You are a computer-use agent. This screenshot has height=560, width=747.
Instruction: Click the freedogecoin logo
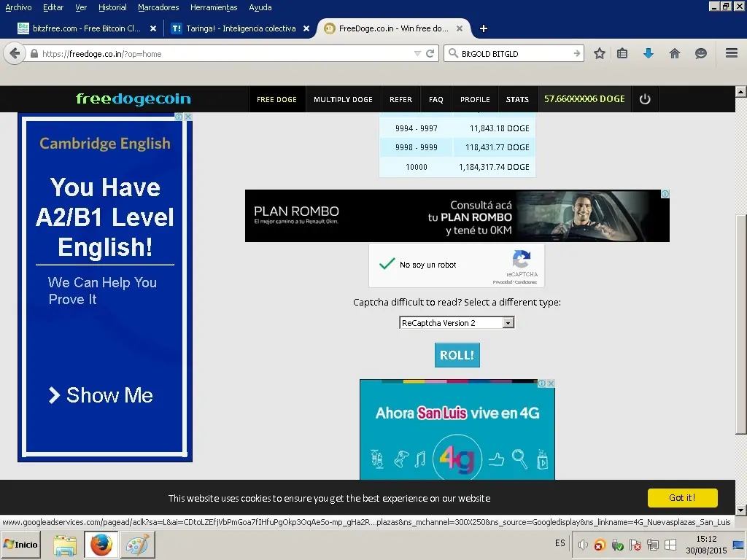(x=133, y=98)
